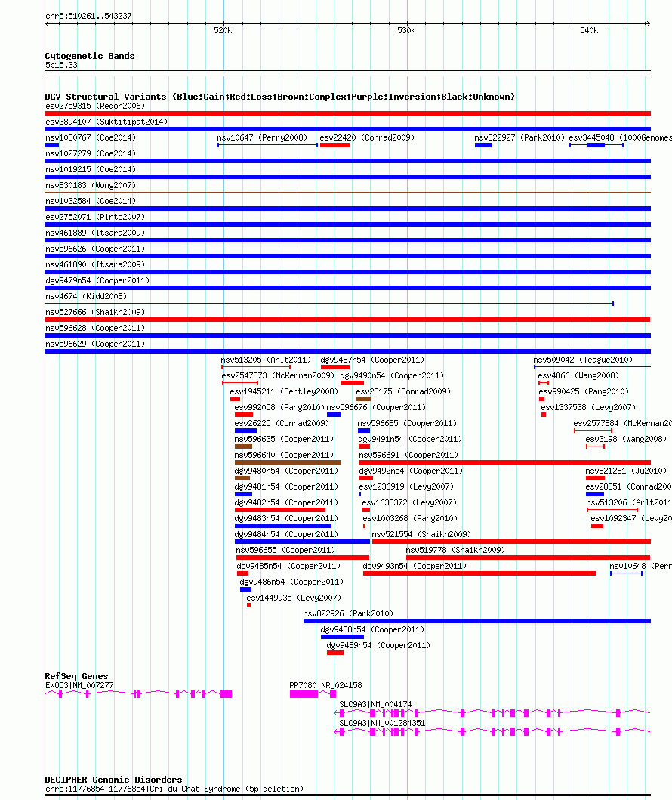Select esv1449935 (Levy2007) label
This screenshot has width=672, height=800.
pos(294,598)
